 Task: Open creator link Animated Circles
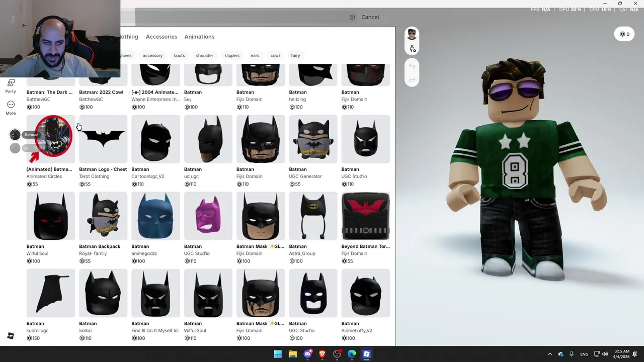(44, 176)
